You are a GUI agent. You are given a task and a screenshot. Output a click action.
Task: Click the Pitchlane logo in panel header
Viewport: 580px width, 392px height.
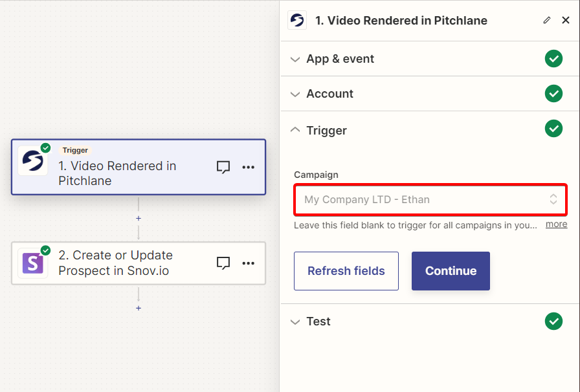[x=297, y=20]
